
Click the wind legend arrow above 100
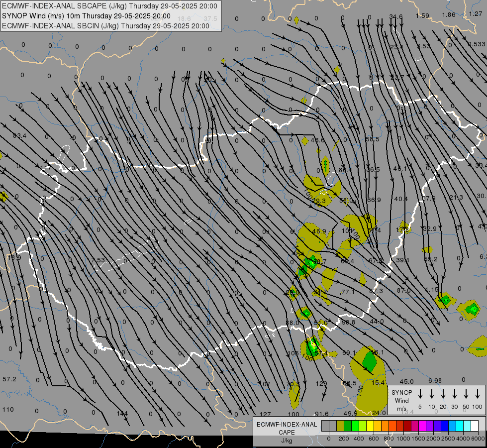[x=478, y=394]
